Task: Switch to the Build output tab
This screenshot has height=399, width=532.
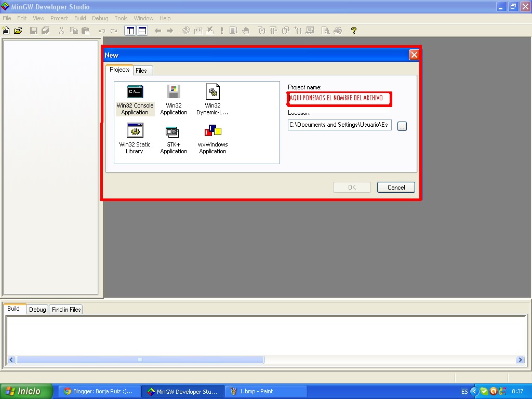Action: pyautogui.click(x=14, y=309)
